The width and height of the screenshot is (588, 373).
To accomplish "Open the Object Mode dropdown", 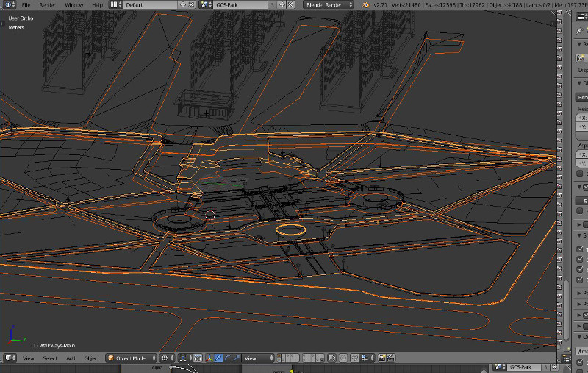I will coord(131,358).
